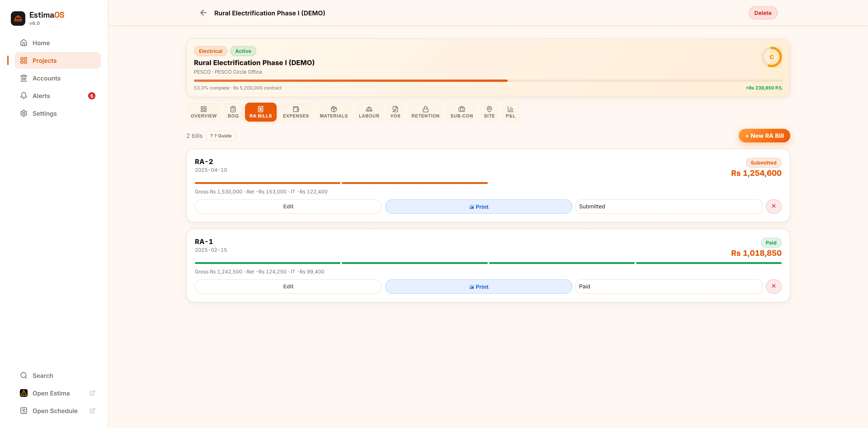Click the Electrical category tag
Viewport: 868px width, 428px height.
tap(211, 51)
